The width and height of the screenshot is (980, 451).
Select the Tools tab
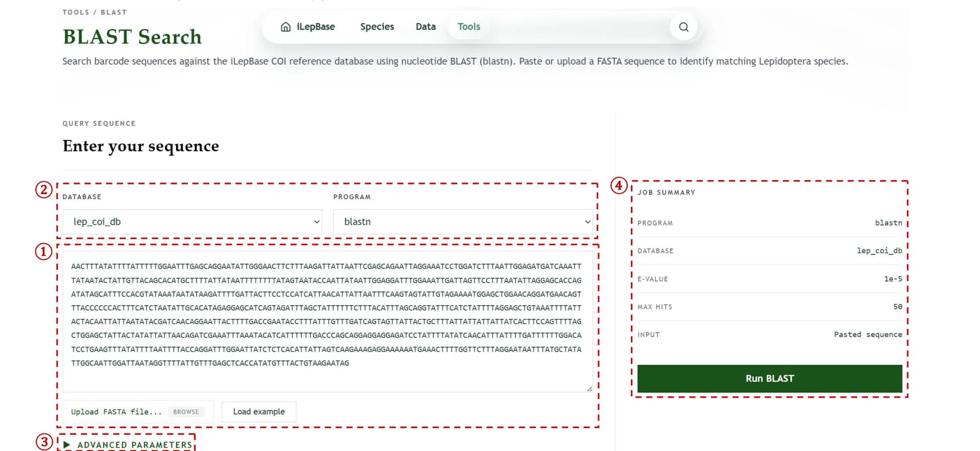[x=468, y=26]
